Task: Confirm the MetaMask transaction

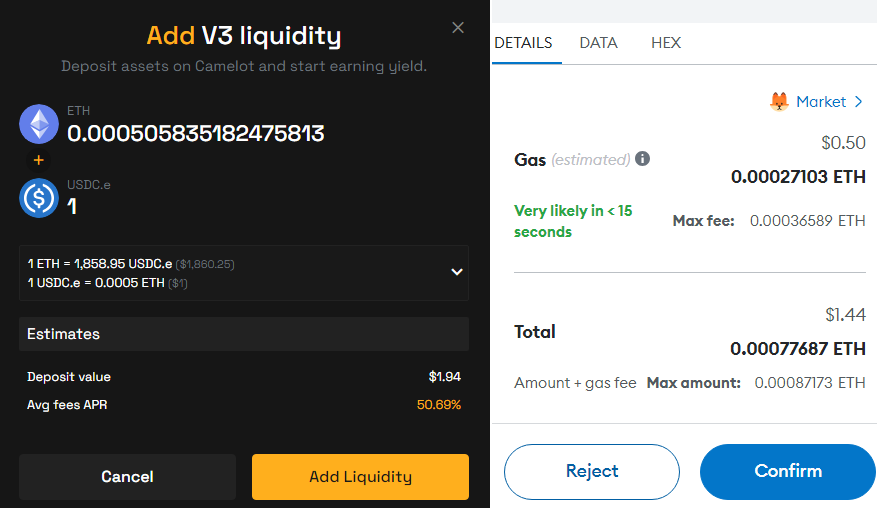Action: click(788, 472)
